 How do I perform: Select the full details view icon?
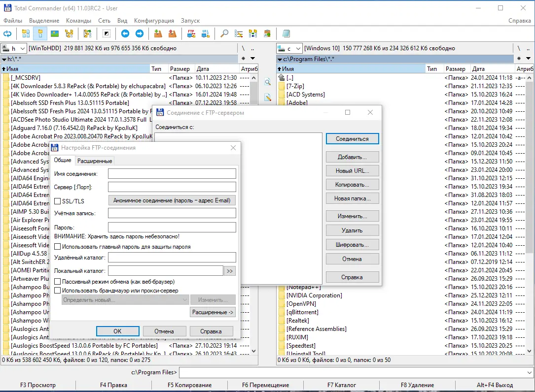tap(40, 33)
